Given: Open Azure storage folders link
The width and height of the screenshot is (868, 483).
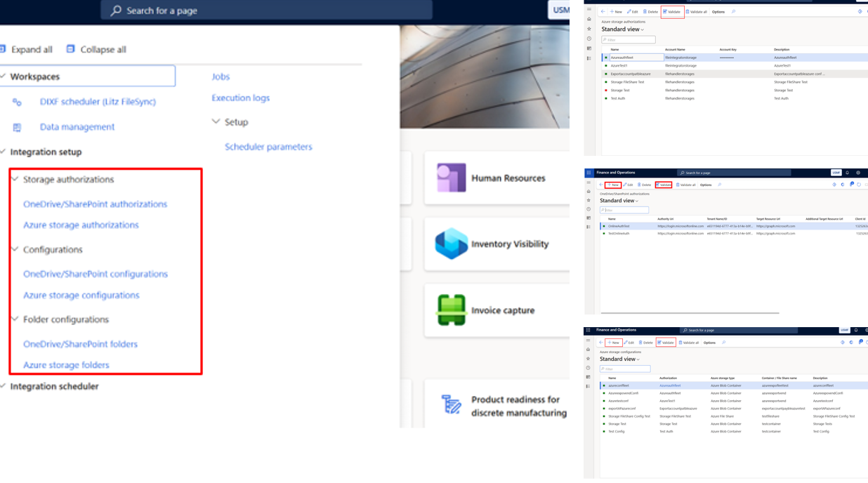Looking at the screenshot, I should (66, 365).
